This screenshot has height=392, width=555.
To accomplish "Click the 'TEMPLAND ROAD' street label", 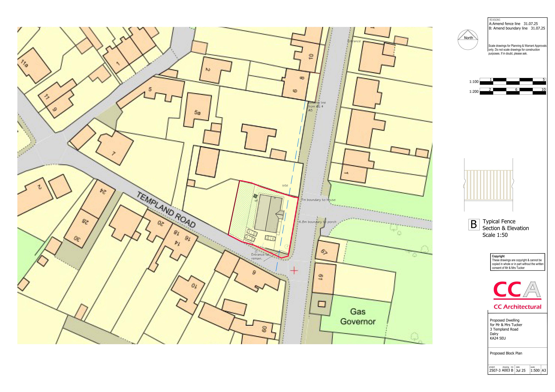I will click(x=166, y=209).
